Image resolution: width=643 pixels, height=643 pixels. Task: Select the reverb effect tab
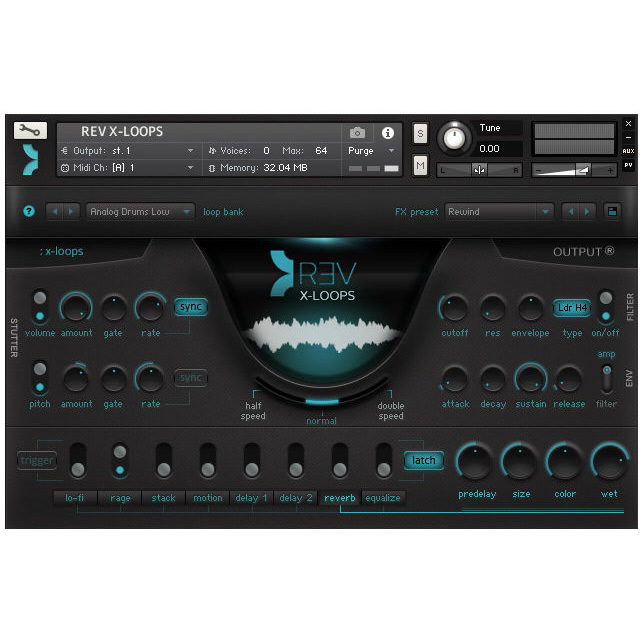[x=340, y=498]
